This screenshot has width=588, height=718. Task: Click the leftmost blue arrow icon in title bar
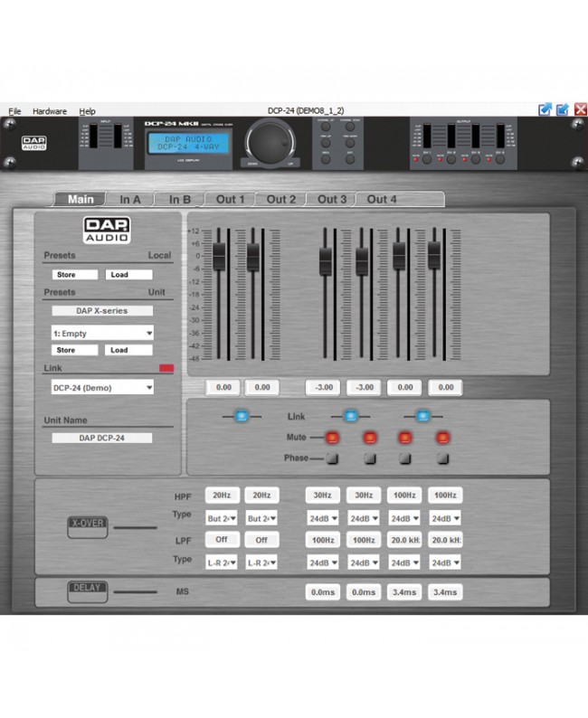(x=545, y=109)
